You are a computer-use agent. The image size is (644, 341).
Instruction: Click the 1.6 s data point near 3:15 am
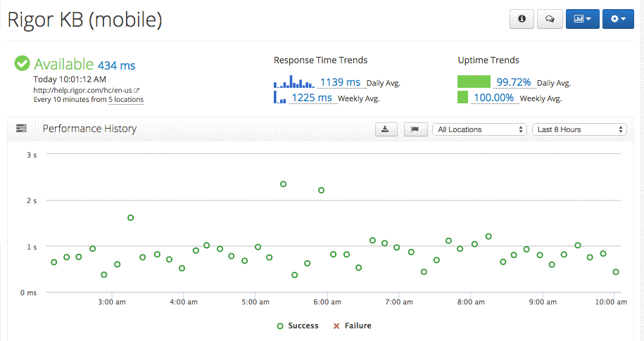point(130,218)
